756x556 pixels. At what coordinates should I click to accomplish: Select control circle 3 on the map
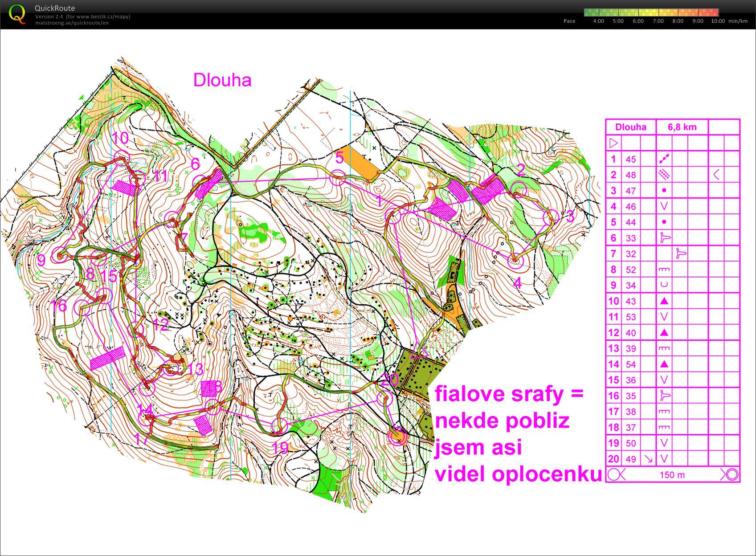click(x=552, y=217)
